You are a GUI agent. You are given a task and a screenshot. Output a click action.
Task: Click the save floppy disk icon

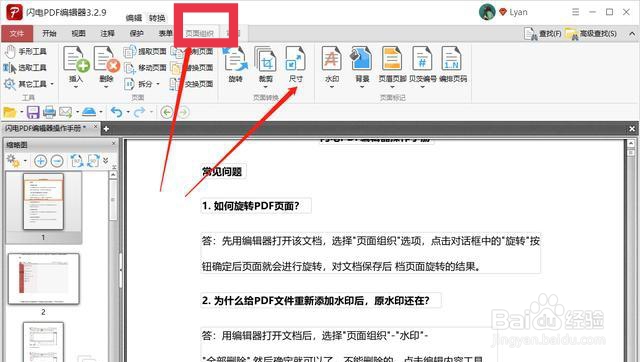pos(33,112)
